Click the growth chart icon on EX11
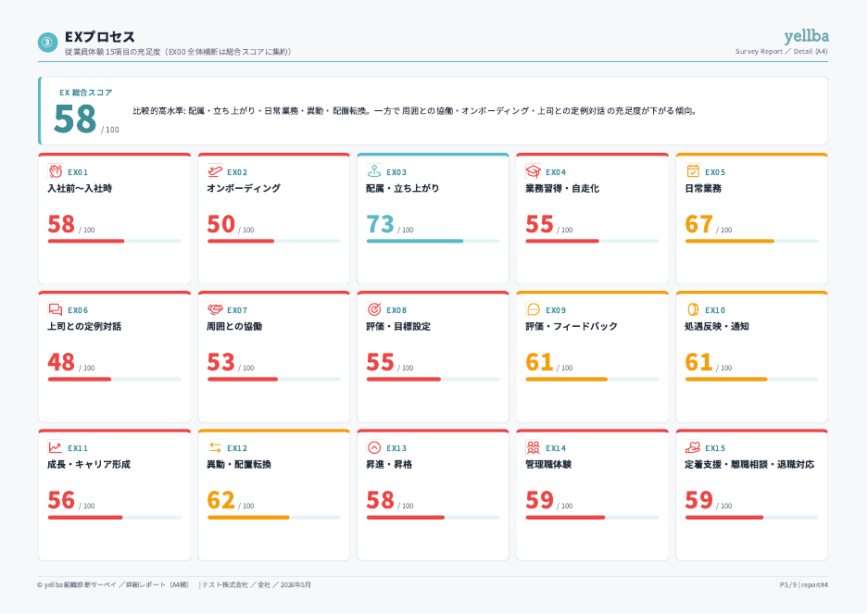 point(56,446)
